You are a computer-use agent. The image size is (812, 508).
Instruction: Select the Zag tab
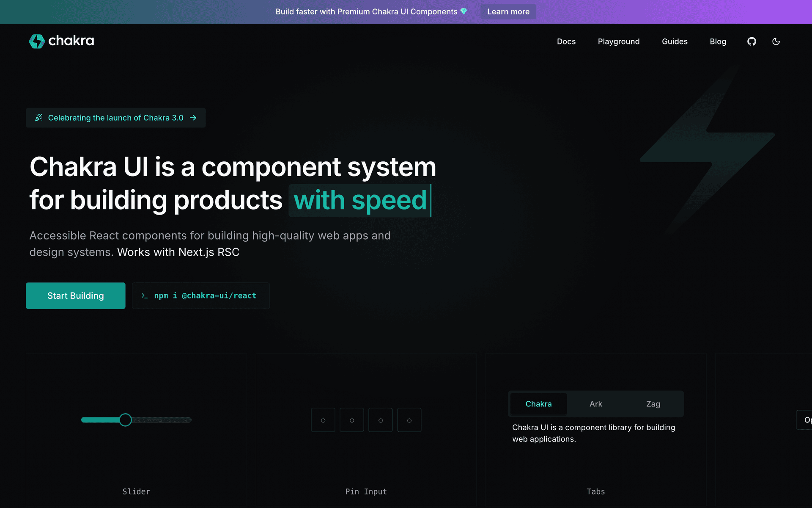[653, 404]
